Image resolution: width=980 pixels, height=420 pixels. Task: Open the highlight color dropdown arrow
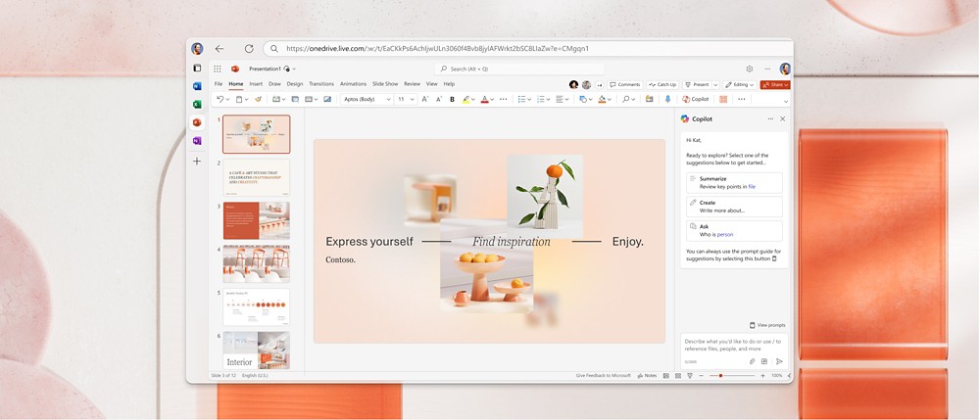pyautogui.click(x=473, y=99)
